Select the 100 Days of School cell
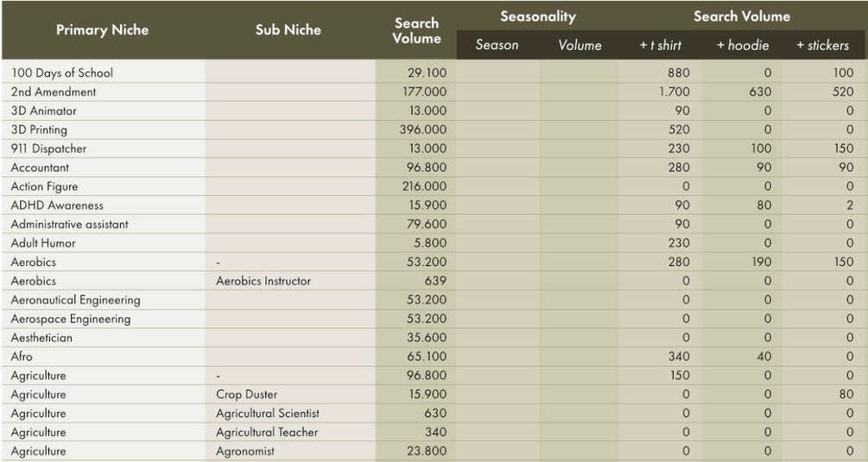This screenshot has height=462, width=868. click(62, 73)
